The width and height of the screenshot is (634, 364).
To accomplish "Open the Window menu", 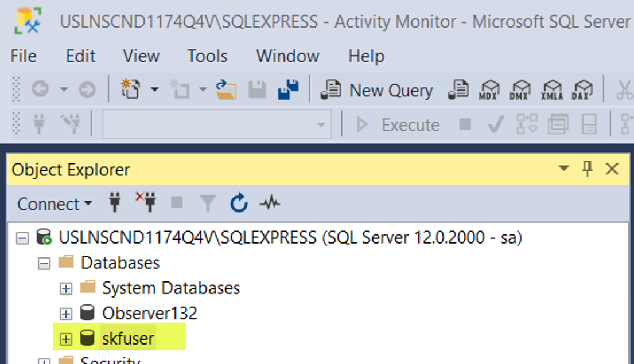I will [287, 56].
